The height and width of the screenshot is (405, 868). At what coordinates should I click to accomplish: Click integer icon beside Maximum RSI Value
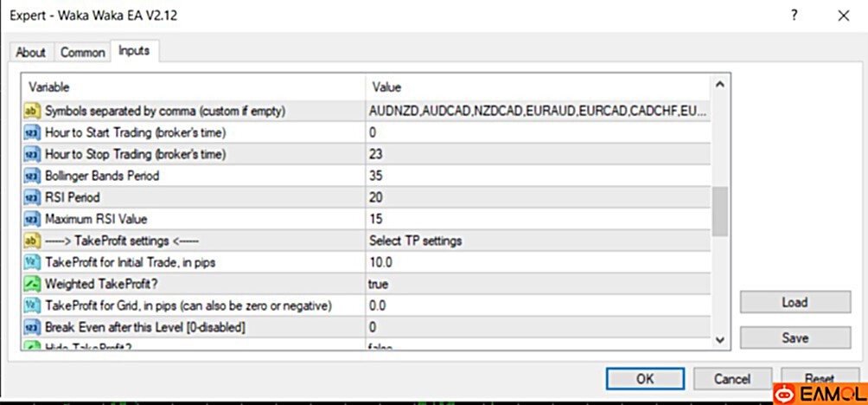pos(31,220)
